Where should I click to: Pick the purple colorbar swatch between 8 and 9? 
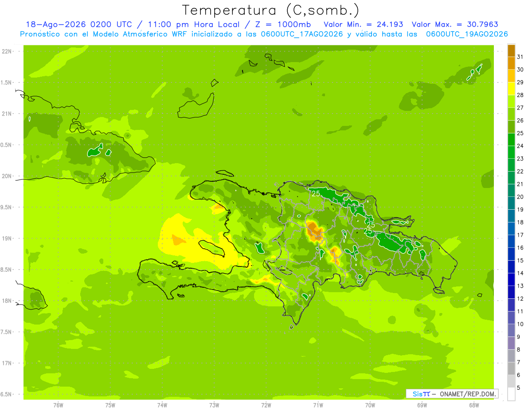511,343
